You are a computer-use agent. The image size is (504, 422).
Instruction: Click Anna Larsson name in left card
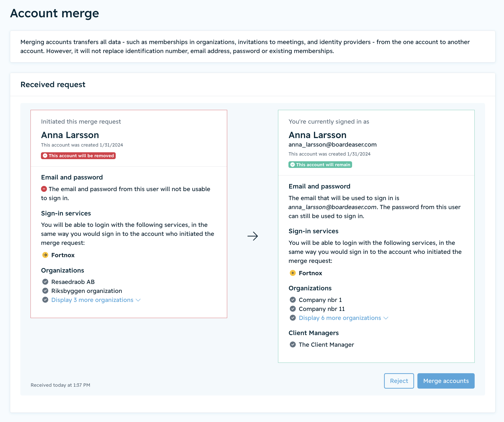coord(70,135)
